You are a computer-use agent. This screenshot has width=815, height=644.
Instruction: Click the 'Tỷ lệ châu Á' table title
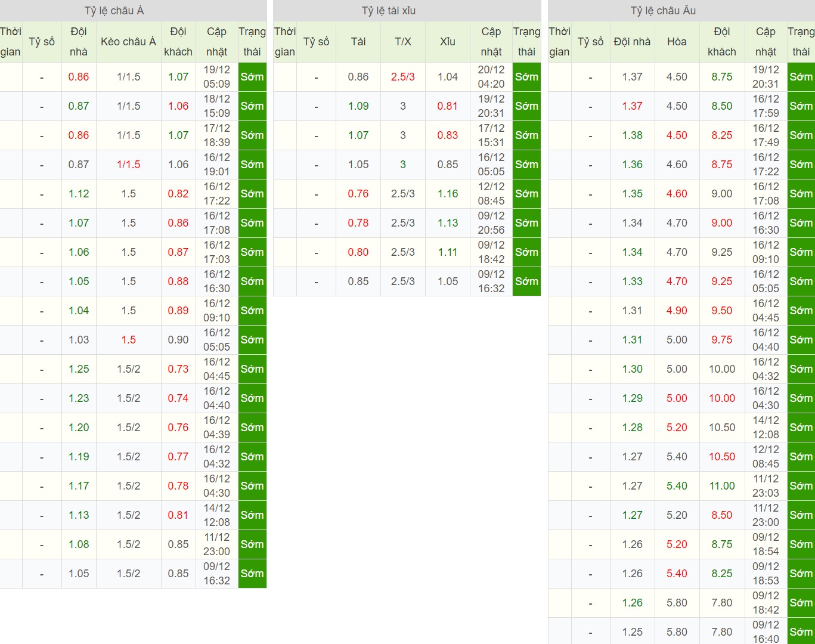pos(114,11)
